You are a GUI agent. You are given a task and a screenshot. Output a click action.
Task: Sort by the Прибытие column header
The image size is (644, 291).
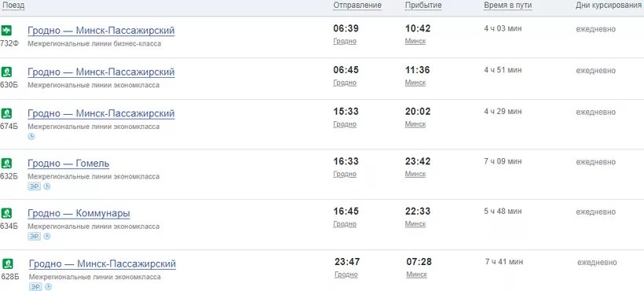(x=423, y=6)
